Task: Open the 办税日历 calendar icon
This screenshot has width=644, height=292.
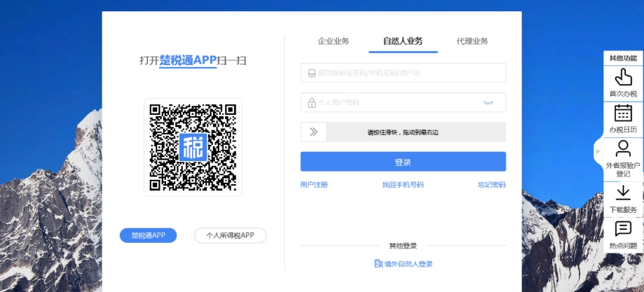Action: click(623, 113)
